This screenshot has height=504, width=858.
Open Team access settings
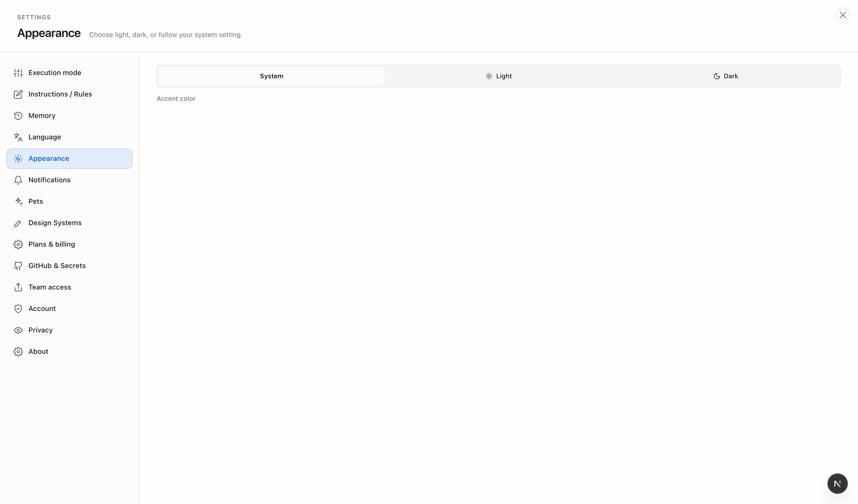pyautogui.click(x=69, y=287)
